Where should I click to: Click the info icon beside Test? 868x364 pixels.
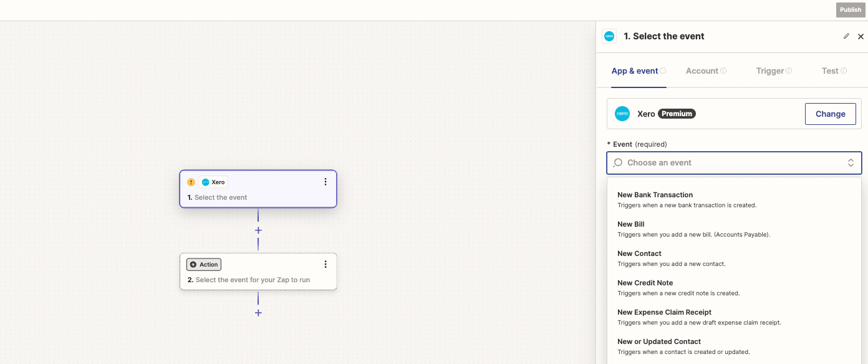pos(844,71)
